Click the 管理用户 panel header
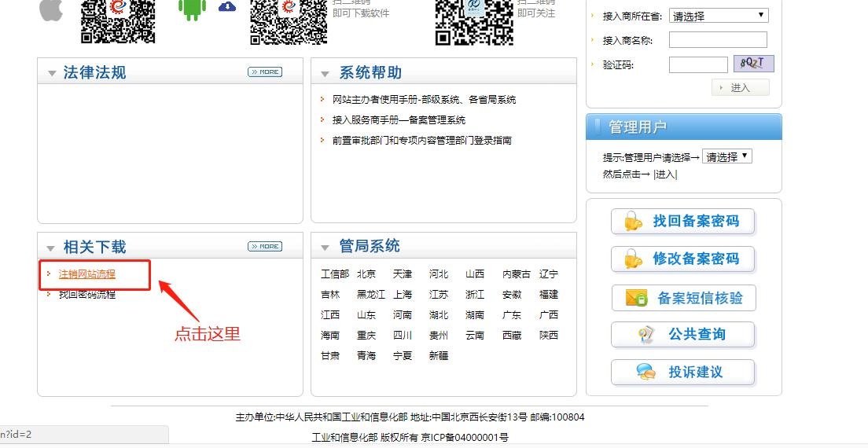Image resolution: width=868 pixels, height=448 pixels. tap(684, 127)
